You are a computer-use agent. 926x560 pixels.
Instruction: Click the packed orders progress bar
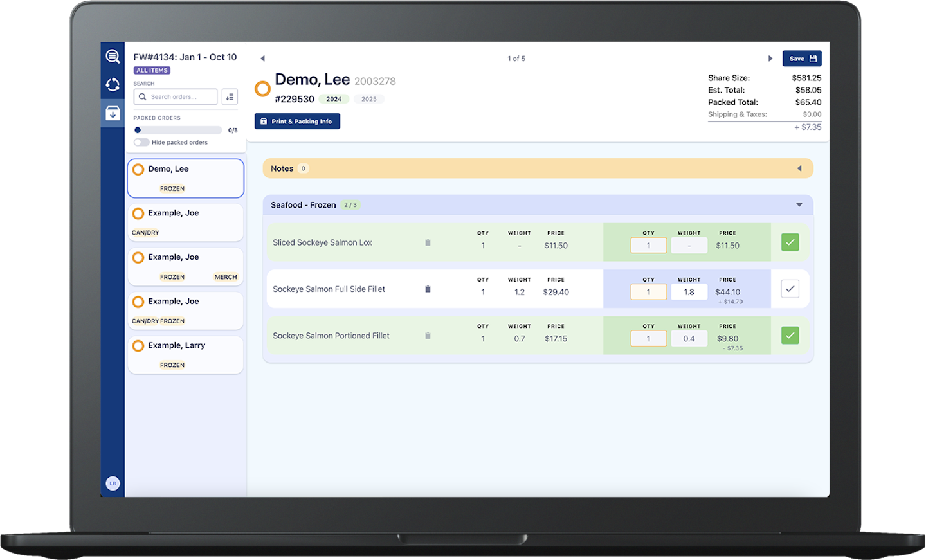click(178, 131)
